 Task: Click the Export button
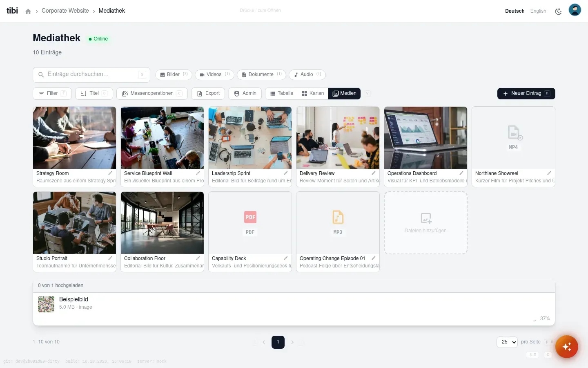pyautogui.click(x=209, y=94)
